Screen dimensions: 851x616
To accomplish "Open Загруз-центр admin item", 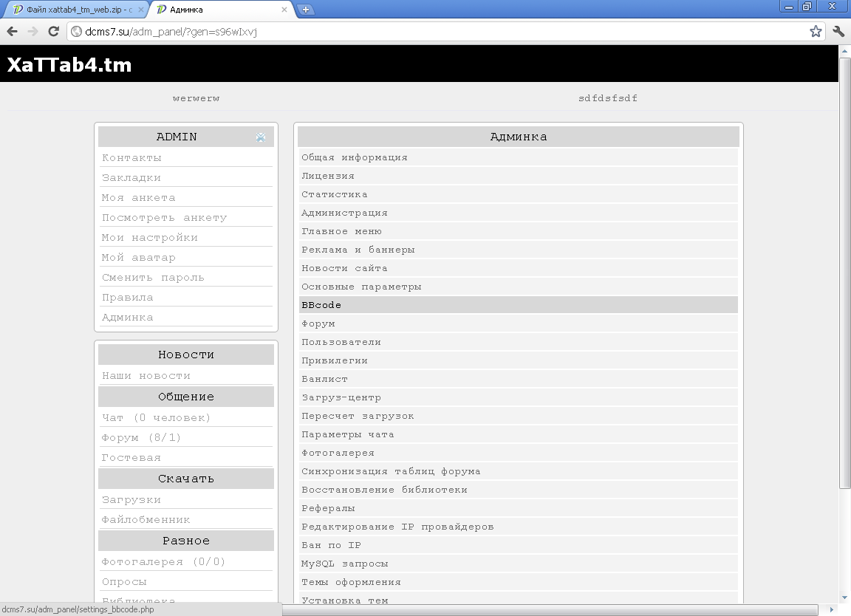I will point(519,397).
